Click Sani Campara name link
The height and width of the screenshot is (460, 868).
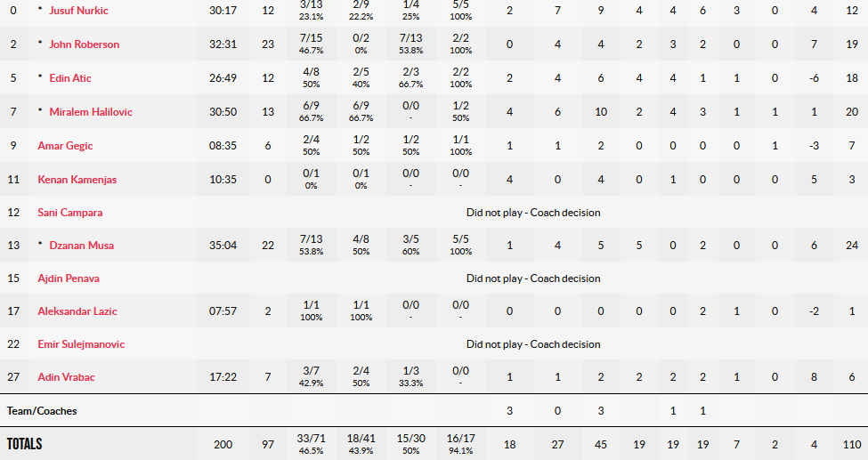coord(69,213)
